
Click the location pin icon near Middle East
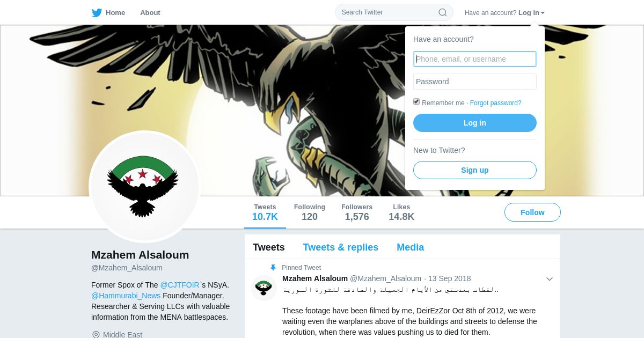click(x=96, y=335)
